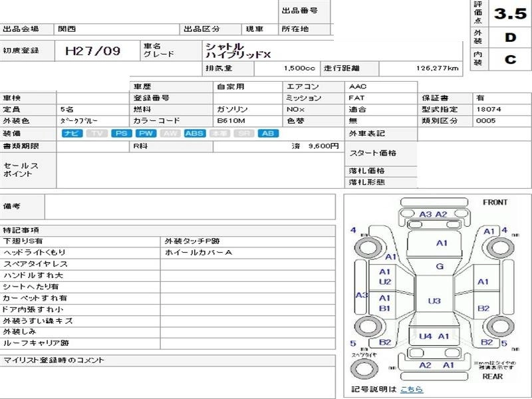The width and height of the screenshot is (532, 399).
Task: Click the U4 A1 rear hatch marks
Action: click(434, 336)
